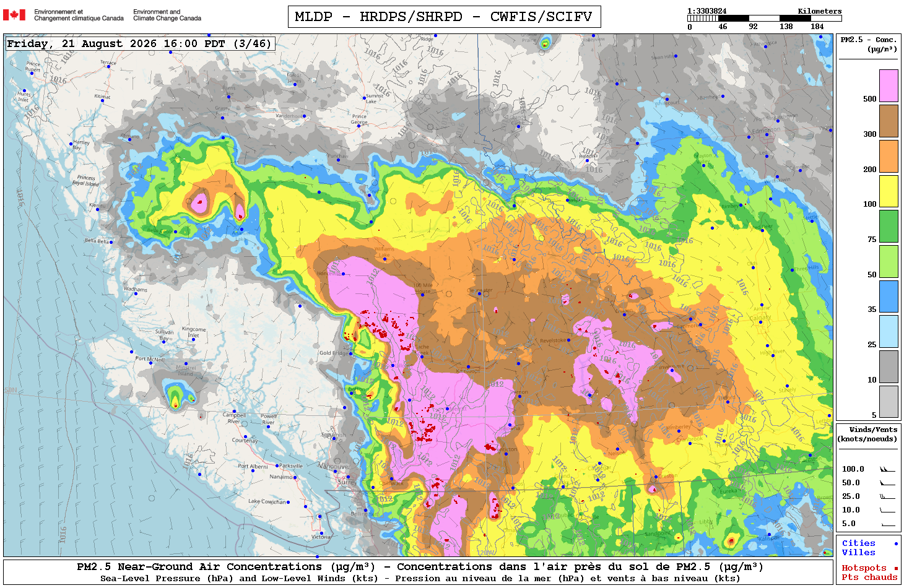Click the Kilometers label above scale bar
The width and height of the screenshot is (904, 588).
coord(820,11)
